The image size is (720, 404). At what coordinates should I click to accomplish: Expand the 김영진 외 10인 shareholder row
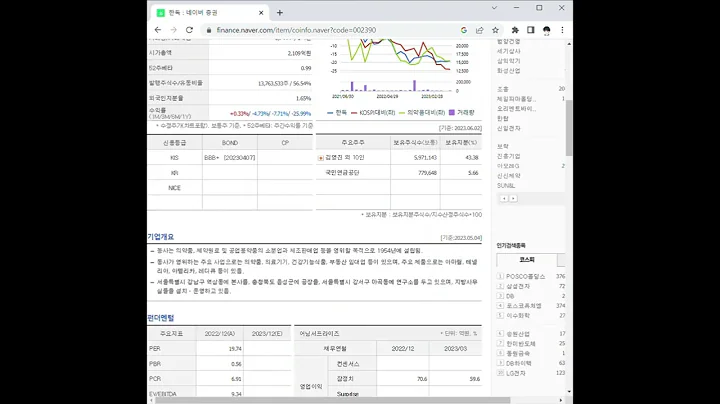click(321, 158)
